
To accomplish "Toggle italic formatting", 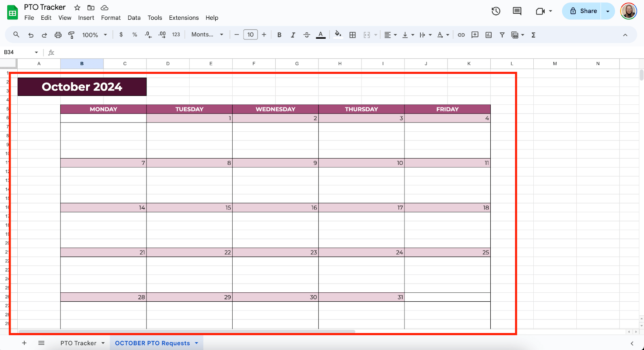I will (293, 35).
